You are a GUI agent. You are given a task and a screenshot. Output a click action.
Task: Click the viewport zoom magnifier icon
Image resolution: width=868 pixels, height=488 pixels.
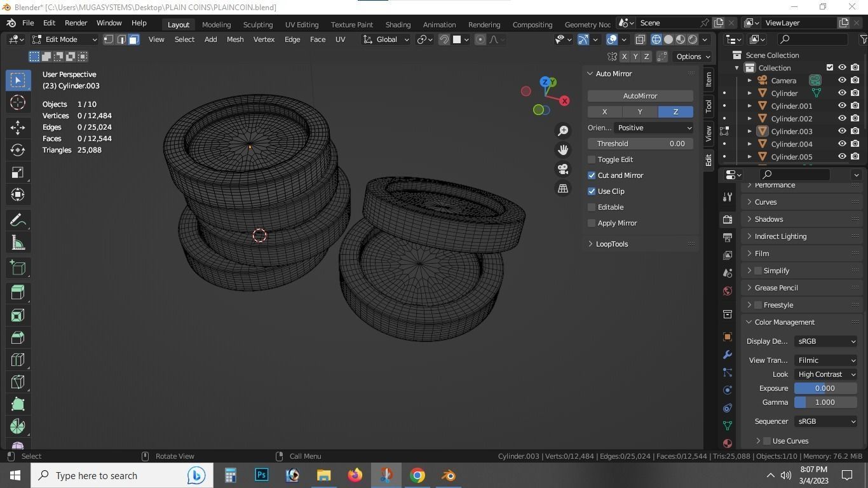[562, 130]
